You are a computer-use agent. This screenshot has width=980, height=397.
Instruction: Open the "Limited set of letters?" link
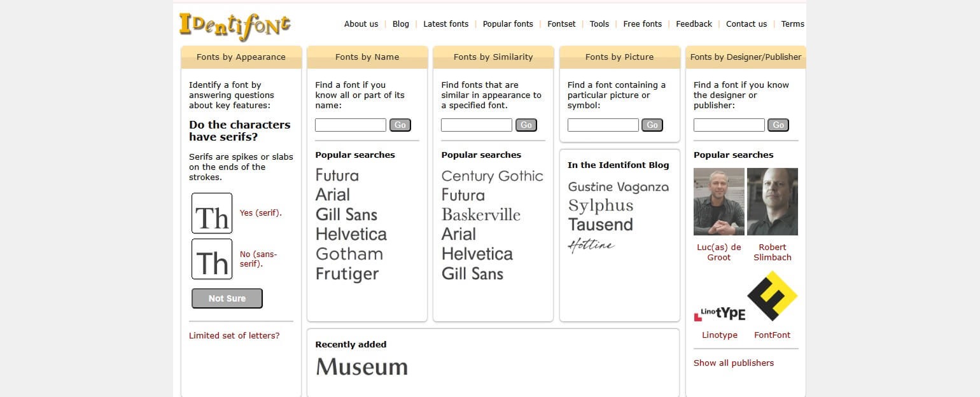234,335
